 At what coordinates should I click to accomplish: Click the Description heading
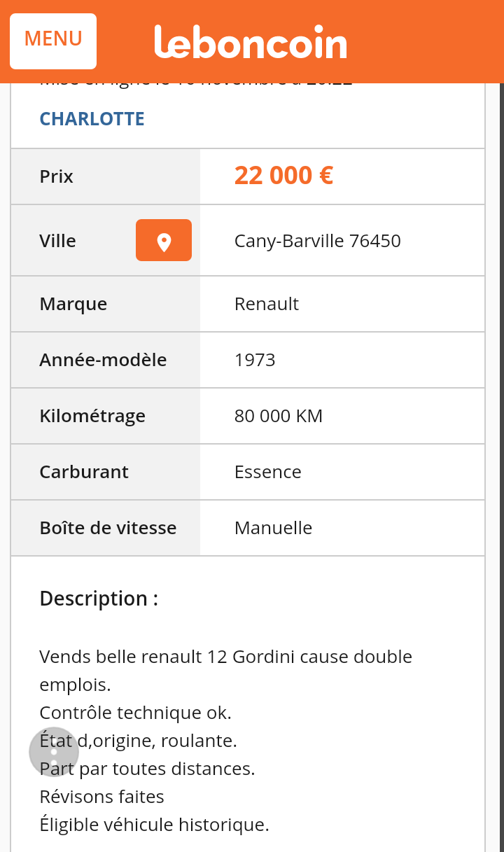coord(99,599)
